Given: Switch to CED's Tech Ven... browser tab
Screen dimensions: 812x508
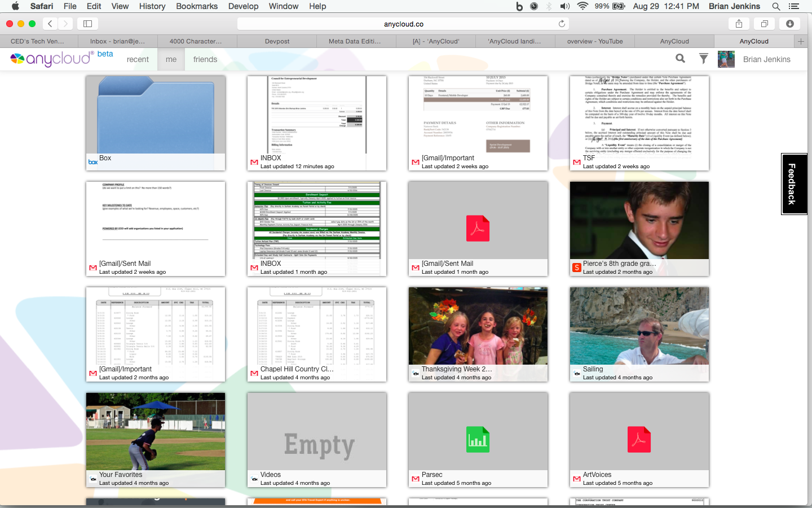Looking at the screenshot, I should point(37,41).
